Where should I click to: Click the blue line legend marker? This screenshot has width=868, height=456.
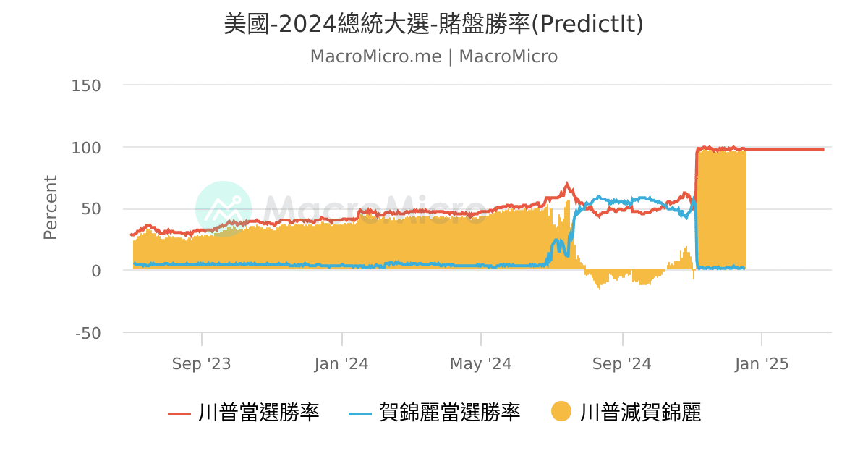(x=360, y=413)
